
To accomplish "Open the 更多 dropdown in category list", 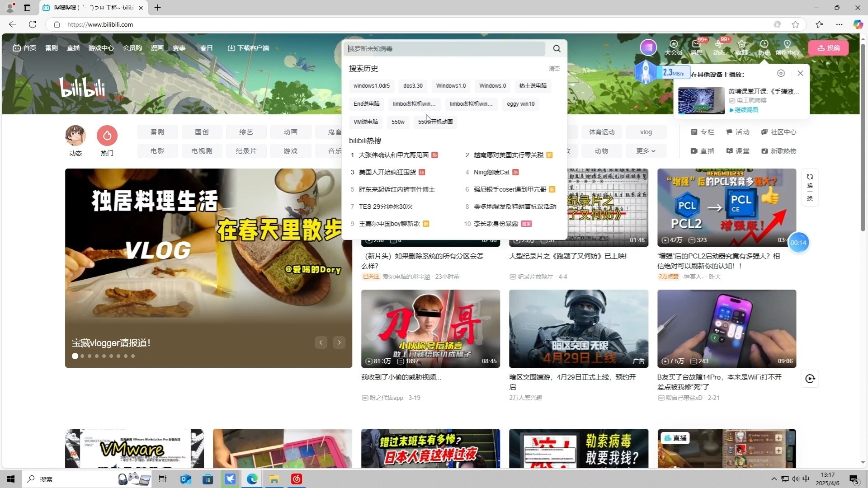I will [646, 150].
